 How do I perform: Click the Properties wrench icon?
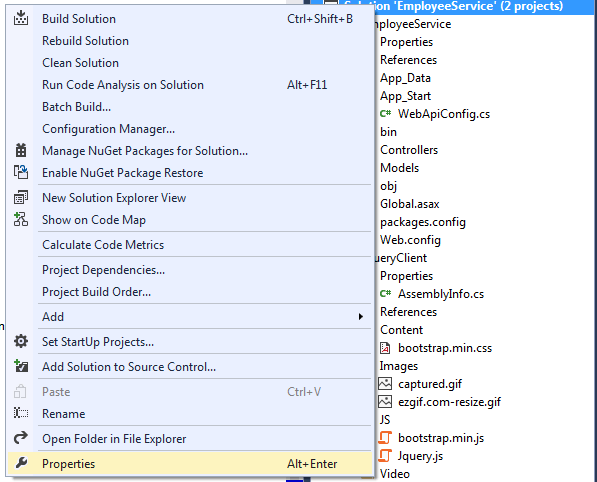tap(21, 463)
